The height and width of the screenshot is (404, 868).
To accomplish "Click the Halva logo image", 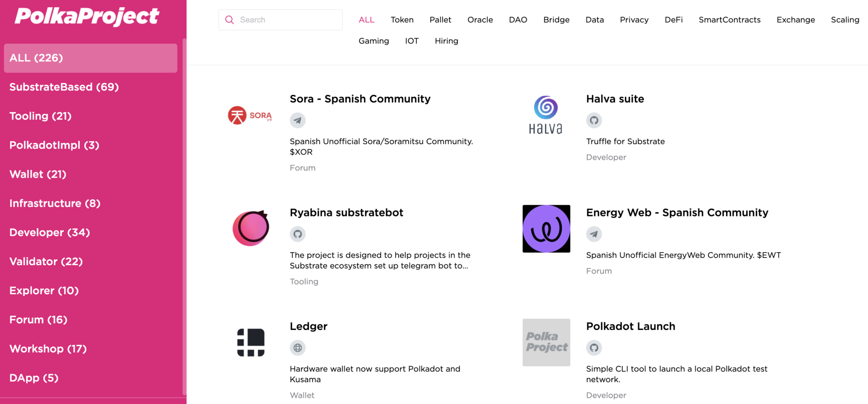I will 546,115.
